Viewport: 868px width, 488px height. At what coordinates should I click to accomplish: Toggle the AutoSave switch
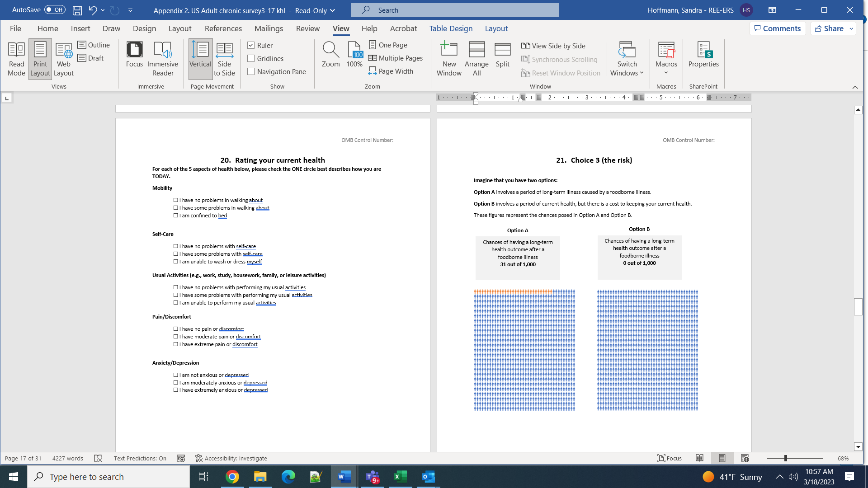[55, 10]
